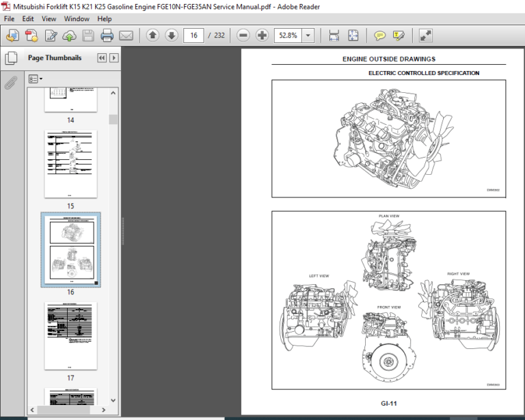Click the LEFT VIEW label

tap(319, 276)
